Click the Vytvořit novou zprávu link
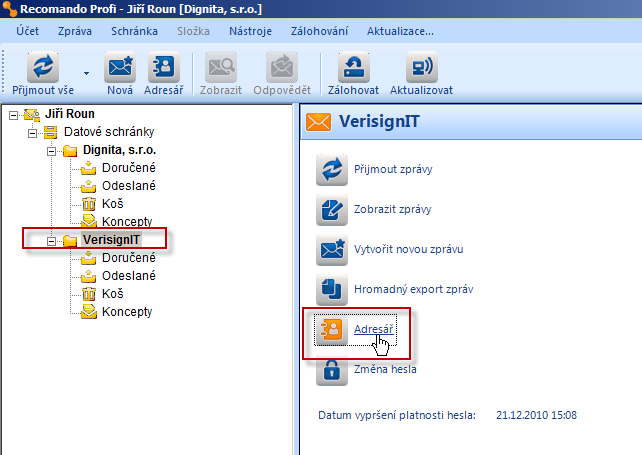The height and width of the screenshot is (455, 642). 409,249
